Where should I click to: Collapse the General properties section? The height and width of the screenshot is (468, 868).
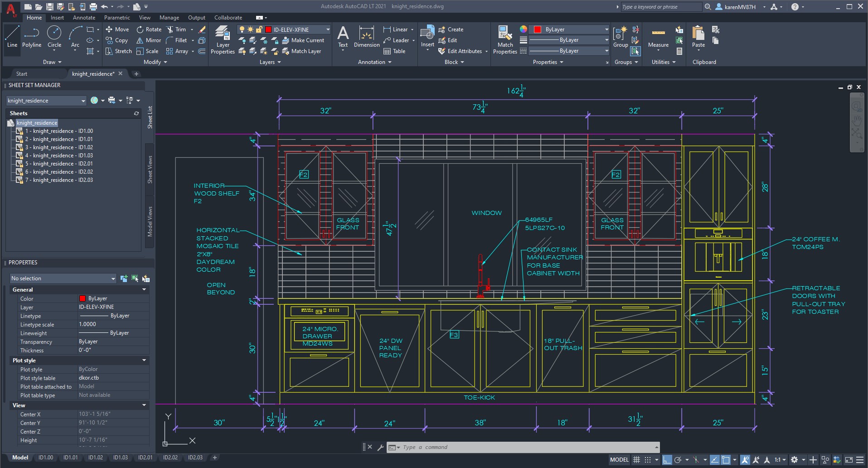(144, 289)
